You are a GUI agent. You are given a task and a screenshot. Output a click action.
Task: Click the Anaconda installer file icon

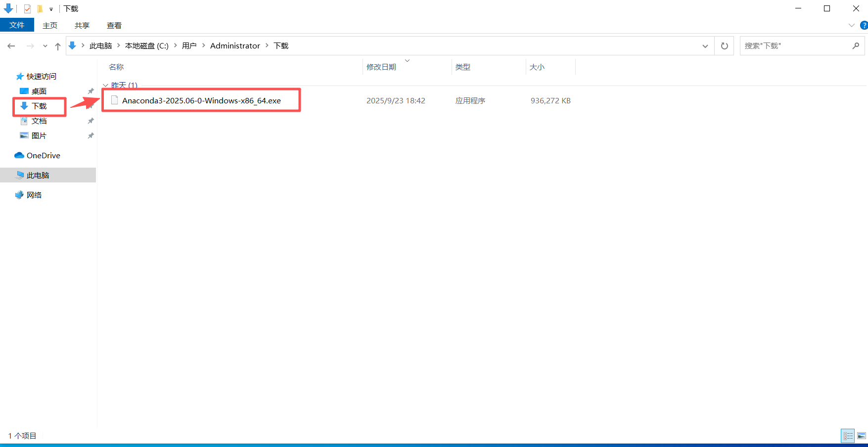coord(114,100)
